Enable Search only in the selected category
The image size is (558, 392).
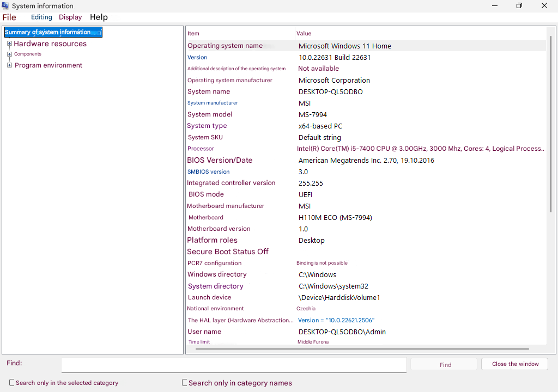pyautogui.click(x=12, y=382)
